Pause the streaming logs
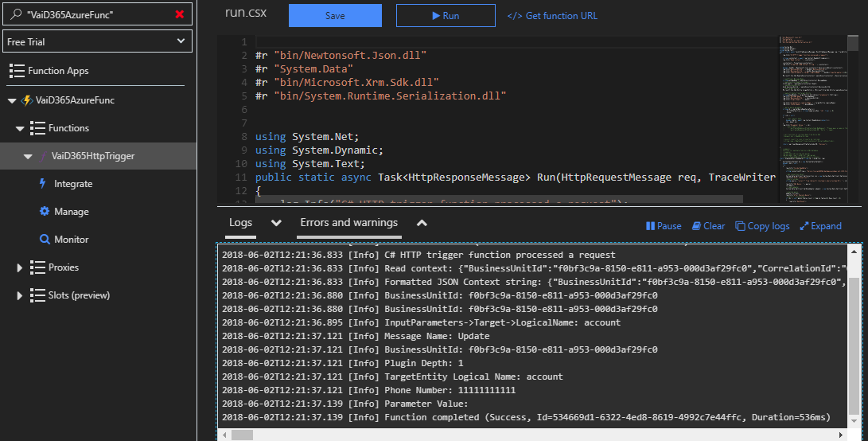The image size is (868, 441). pos(664,226)
